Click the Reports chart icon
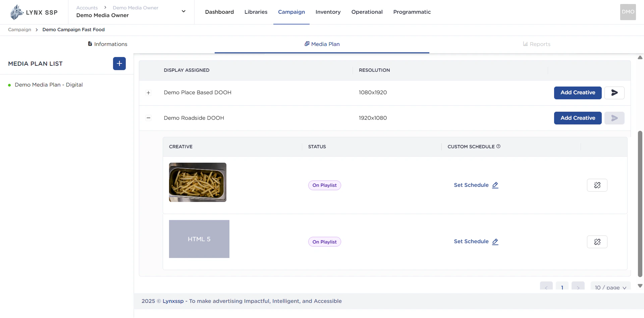The image size is (644, 318). coord(525,44)
